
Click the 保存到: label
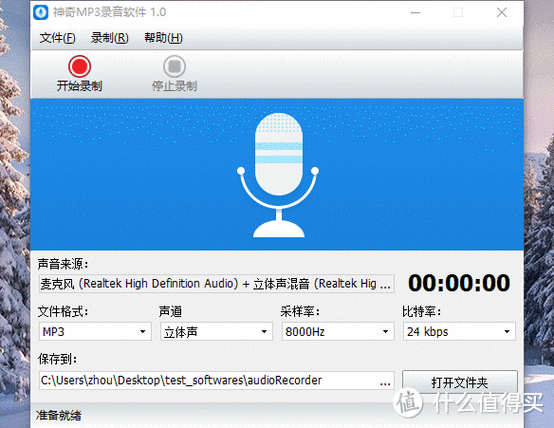pos(57,359)
